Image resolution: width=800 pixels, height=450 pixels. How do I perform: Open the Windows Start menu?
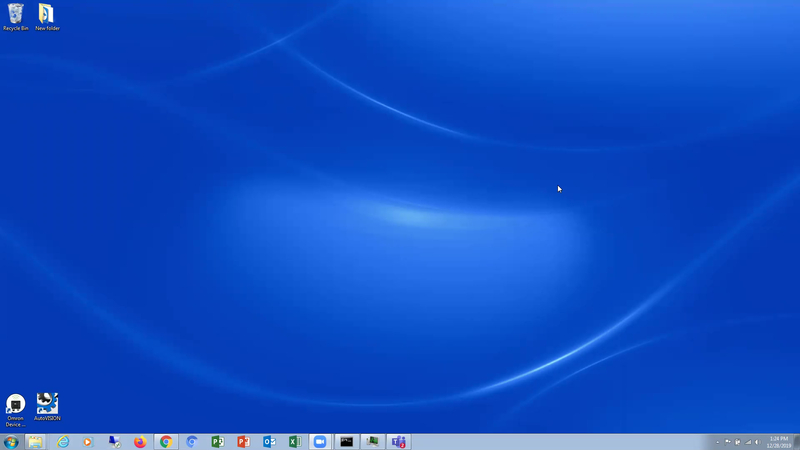[x=11, y=442]
